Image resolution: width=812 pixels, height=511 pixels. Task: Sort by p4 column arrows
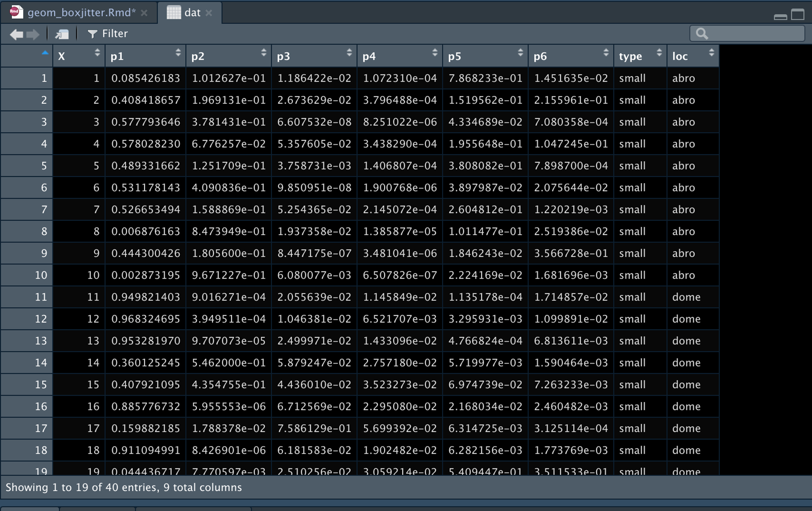(x=435, y=52)
